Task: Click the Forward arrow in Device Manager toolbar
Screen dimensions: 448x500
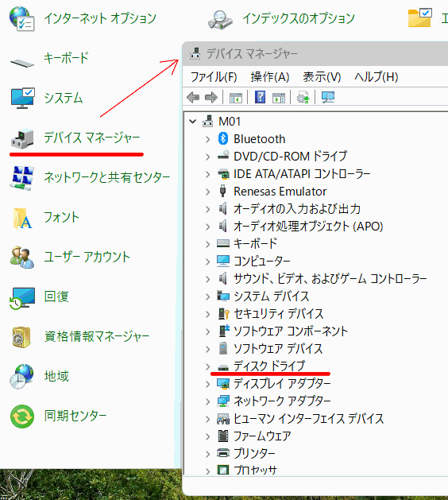Action: pos(211,97)
